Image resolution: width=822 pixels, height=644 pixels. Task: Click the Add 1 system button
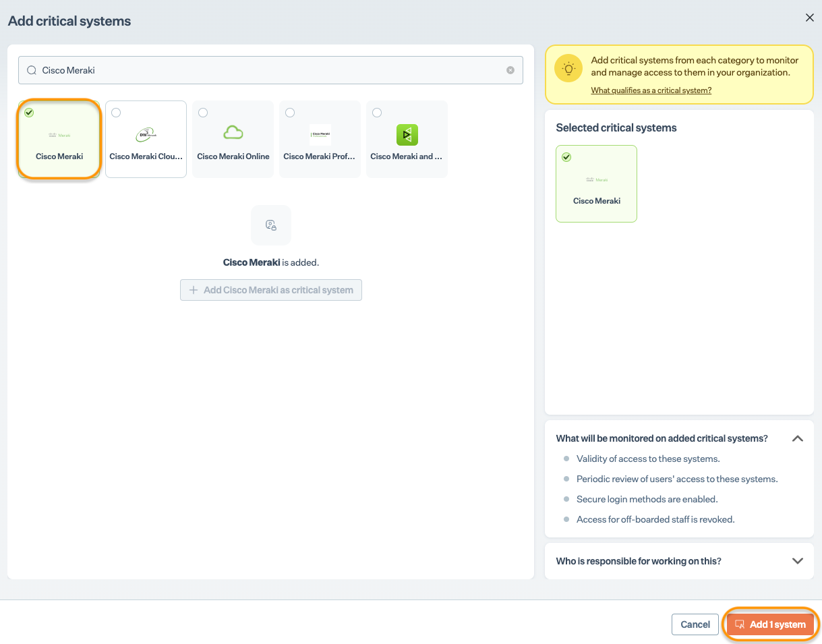pos(771,624)
